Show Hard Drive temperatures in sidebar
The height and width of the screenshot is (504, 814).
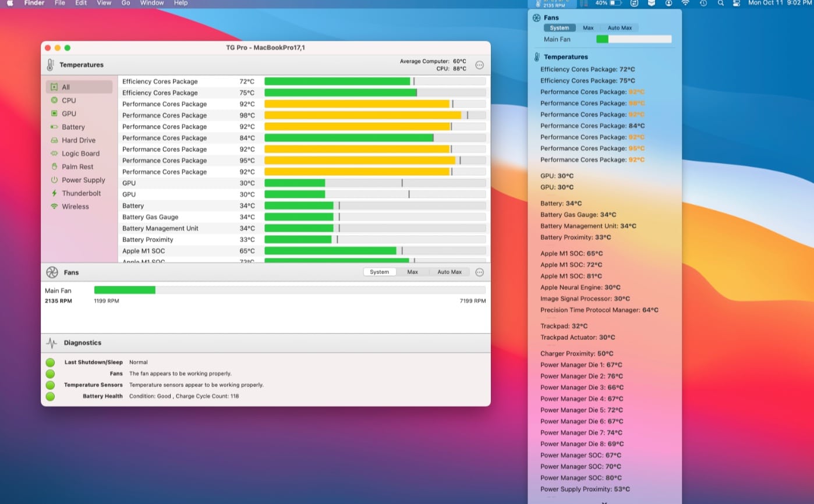coord(78,140)
